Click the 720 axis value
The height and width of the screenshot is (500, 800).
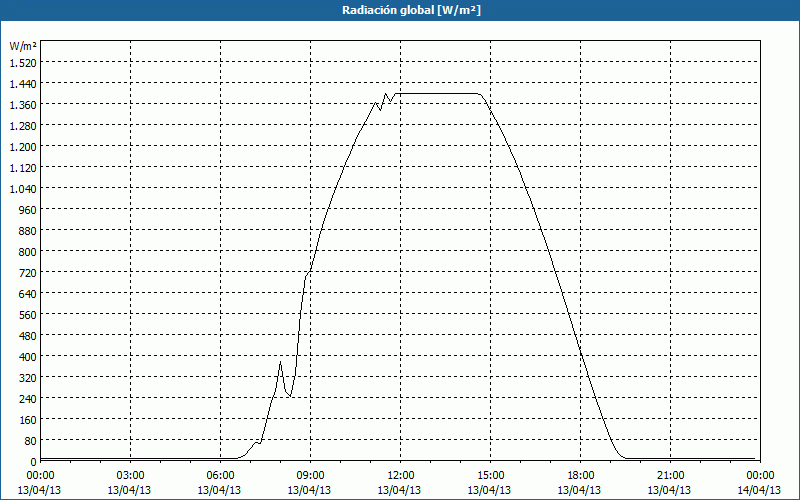pos(28,272)
